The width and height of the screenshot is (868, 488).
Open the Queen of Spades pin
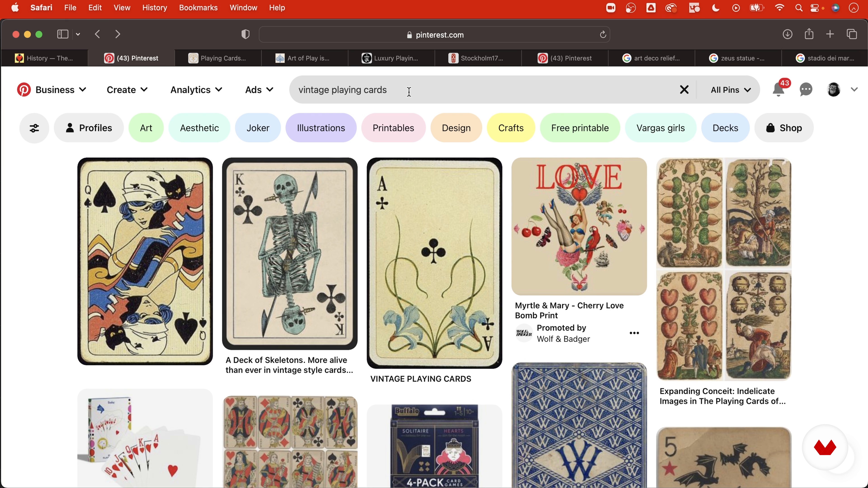coord(145,261)
